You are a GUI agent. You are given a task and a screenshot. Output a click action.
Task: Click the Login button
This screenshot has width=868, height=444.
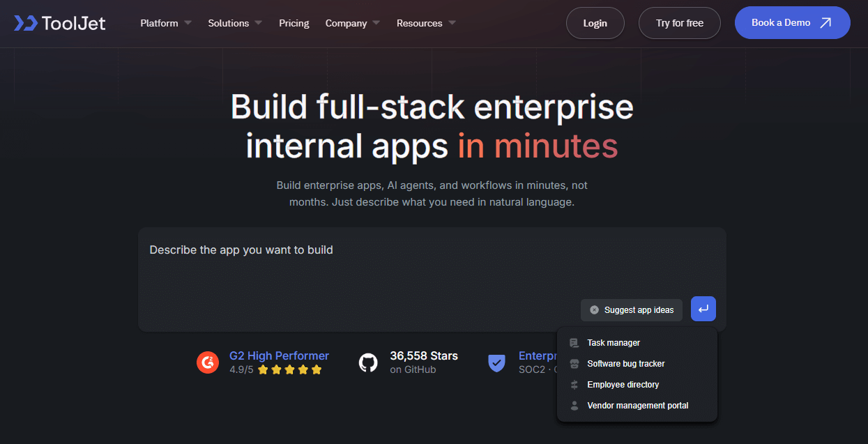click(x=595, y=23)
